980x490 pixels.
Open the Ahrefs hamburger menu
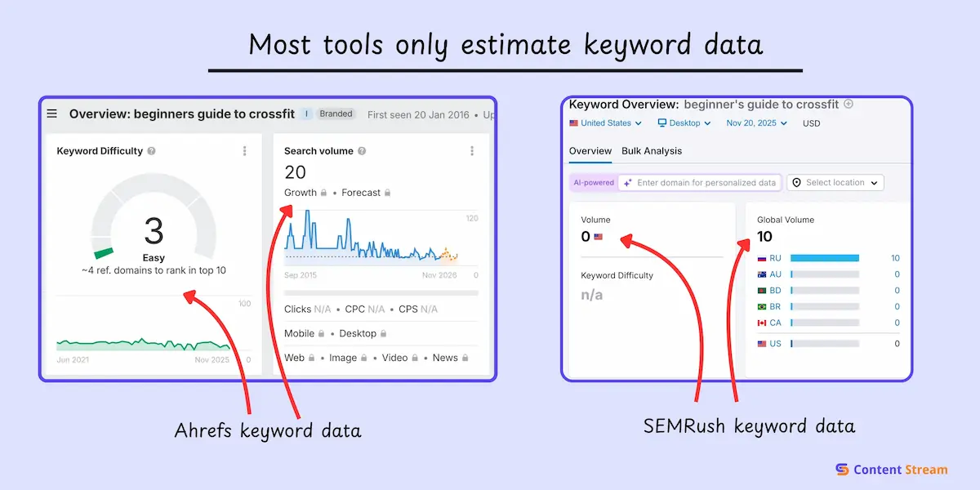[52, 114]
